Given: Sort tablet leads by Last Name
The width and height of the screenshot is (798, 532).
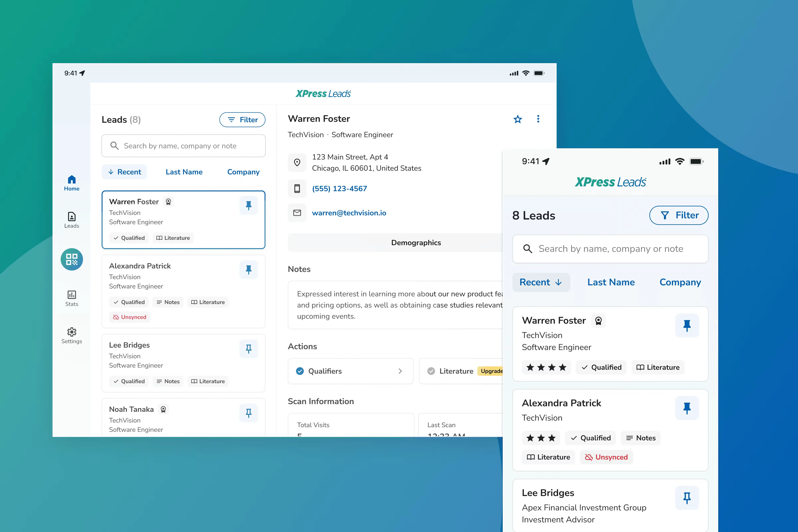Looking at the screenshot, I should (x=184, y=172).
